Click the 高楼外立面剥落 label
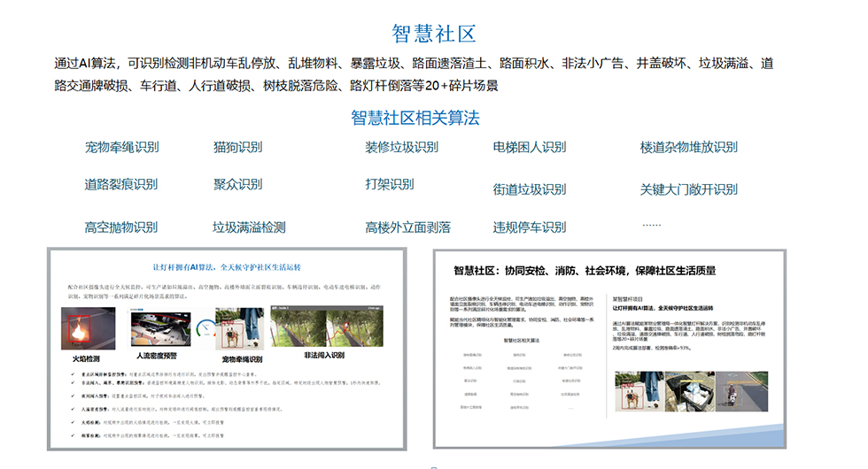868x469 pixels. tap(408, 227)
